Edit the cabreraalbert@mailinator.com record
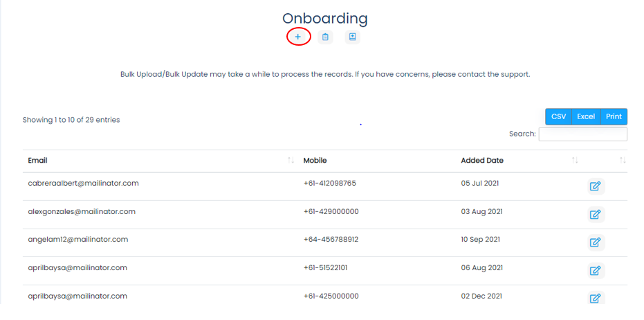This screenshot has width=644, height=320. [x=596, y=186]
